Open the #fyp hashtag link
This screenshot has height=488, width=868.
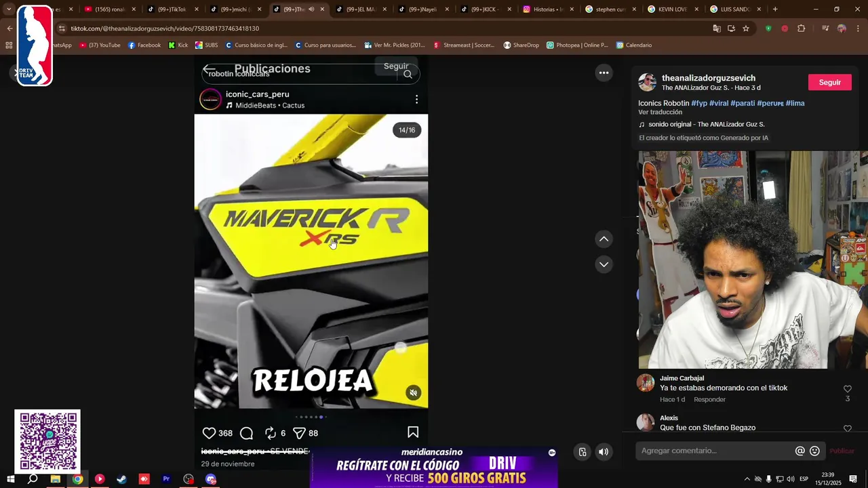[x=699, y=103]
